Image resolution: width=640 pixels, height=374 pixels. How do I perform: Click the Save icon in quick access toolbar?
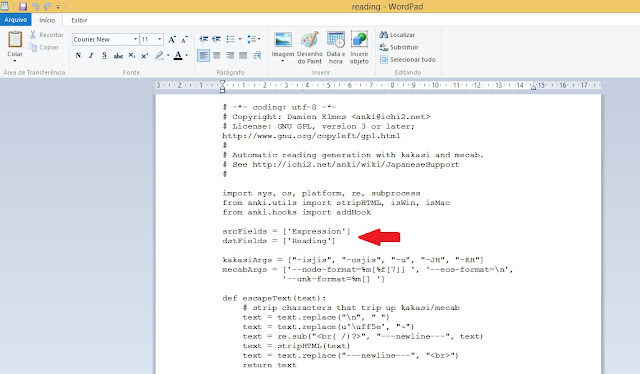coord(22,7)
